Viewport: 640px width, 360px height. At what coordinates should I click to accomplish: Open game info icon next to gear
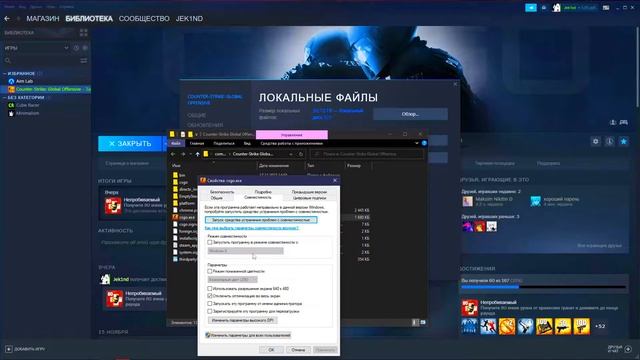[x=609, y=141]
